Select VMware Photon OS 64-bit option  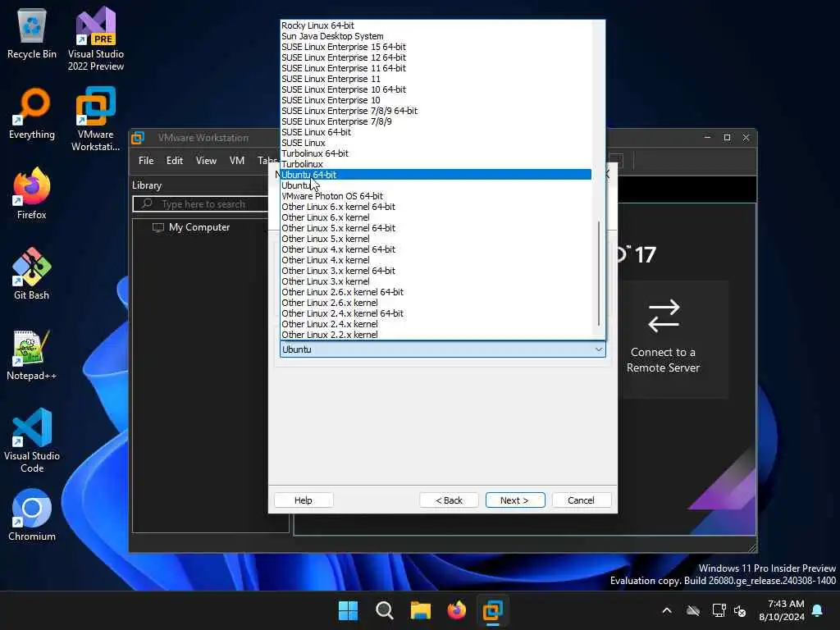(436, 196)
